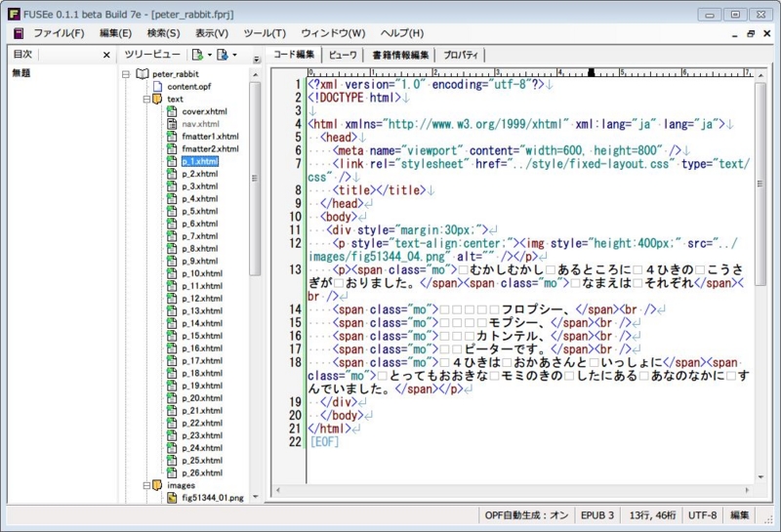Switch to the ビューワ tab

343,55
